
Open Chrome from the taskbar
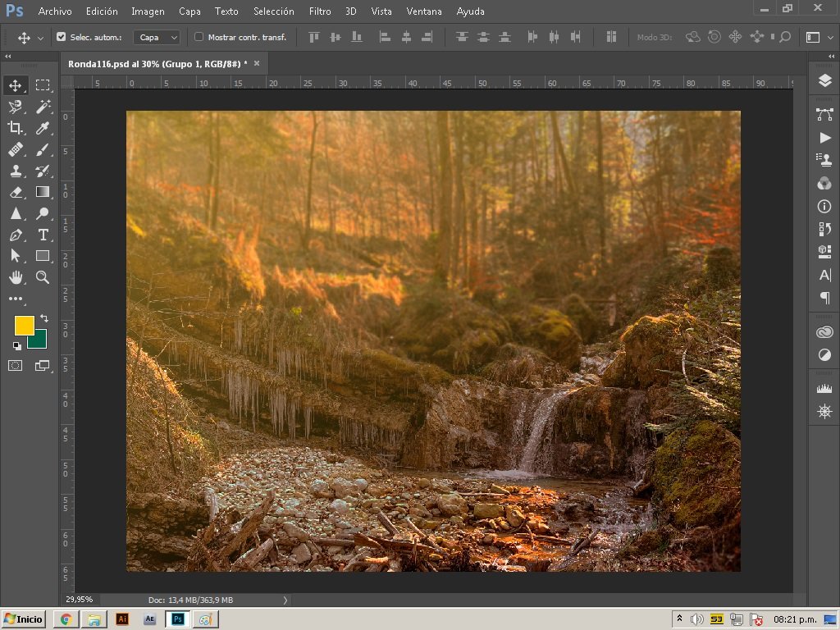click(66, 619)
